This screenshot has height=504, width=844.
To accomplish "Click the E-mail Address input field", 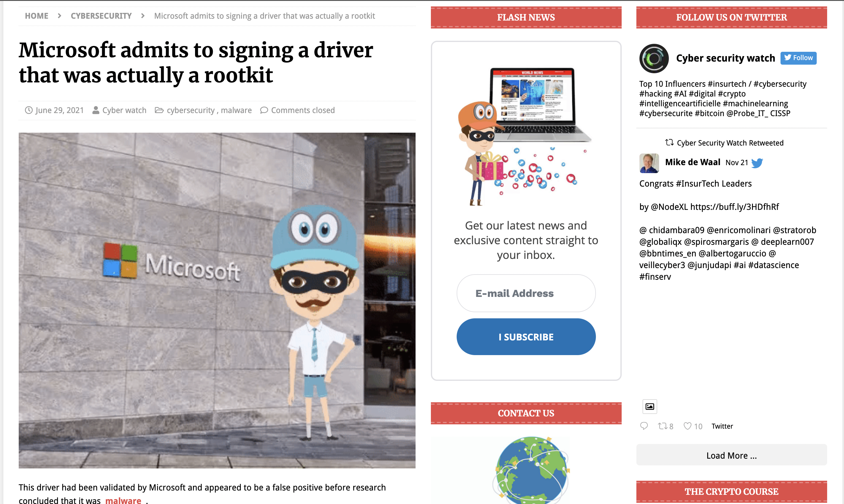I will (x=526, y=294).
